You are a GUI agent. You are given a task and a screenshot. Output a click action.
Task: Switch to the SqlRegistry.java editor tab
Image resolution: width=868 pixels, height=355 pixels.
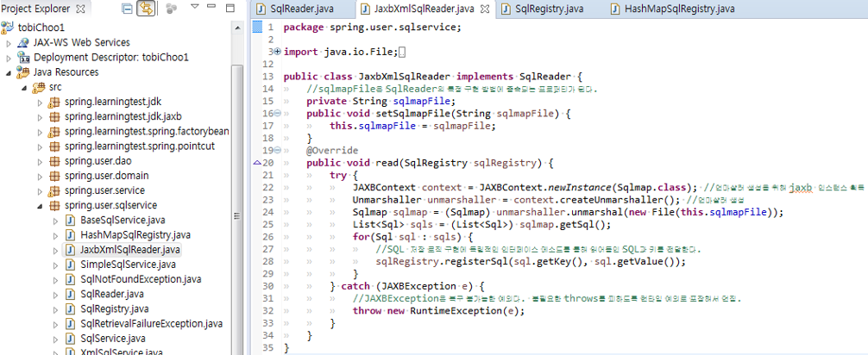point(549,9)
